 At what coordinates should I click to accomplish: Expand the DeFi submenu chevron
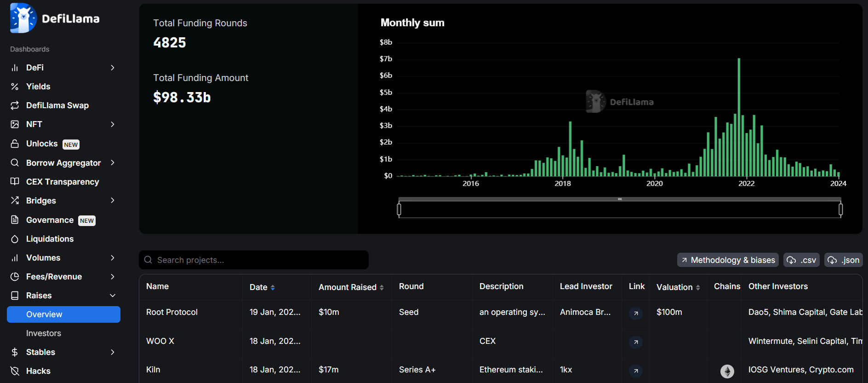coord(113,68)
